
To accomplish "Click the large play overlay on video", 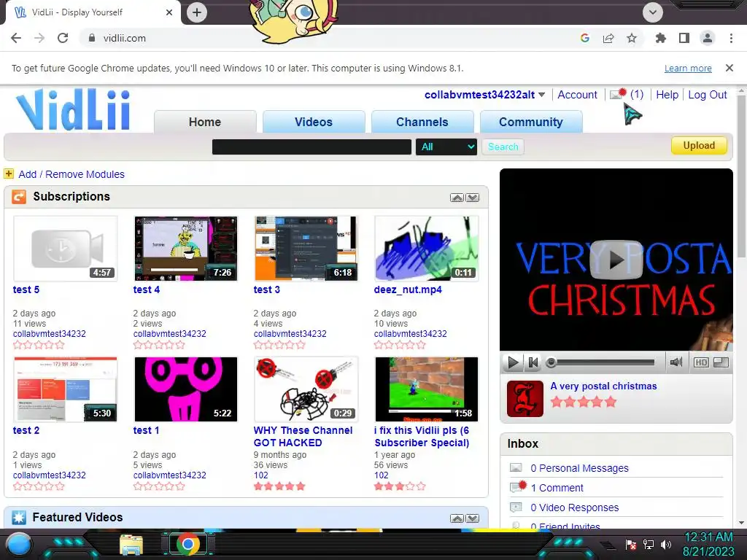I will tap(616, 260).
